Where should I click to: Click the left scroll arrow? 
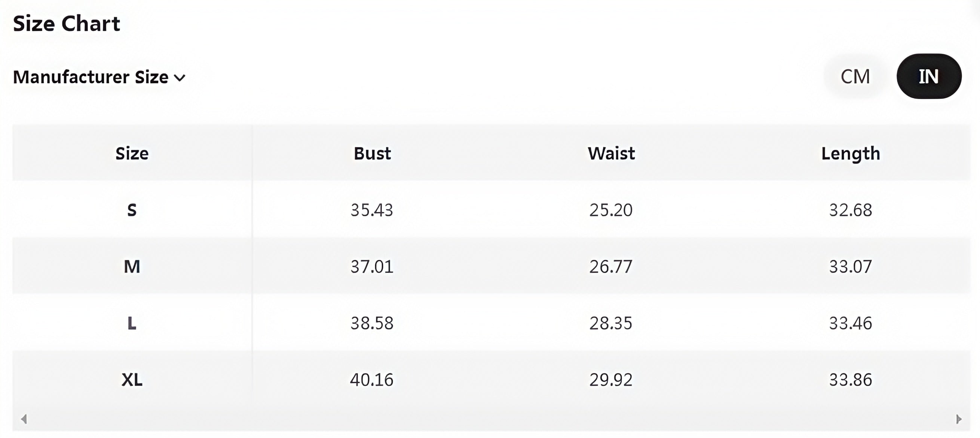[24, 419]
